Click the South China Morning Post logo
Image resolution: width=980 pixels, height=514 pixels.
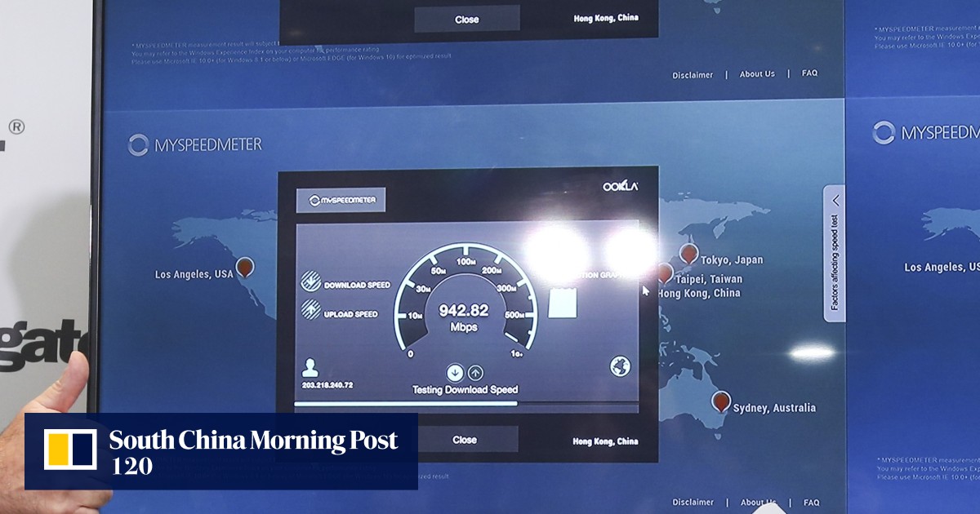tap(220, 450)
